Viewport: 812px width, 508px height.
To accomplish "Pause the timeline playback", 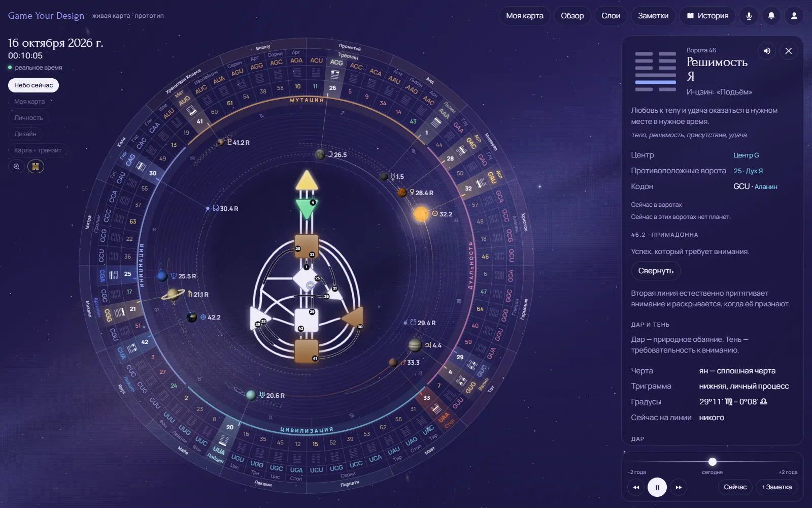I will (x=657, y=487).
